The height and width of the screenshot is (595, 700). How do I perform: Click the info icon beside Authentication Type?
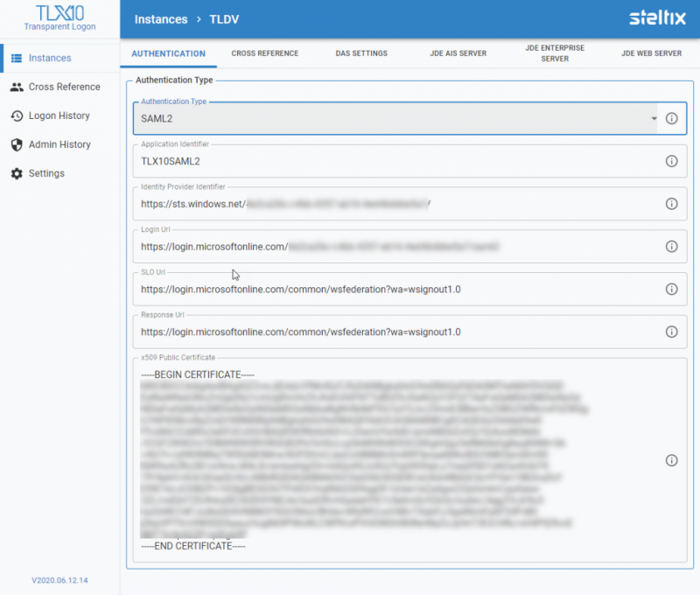[672, 118]
